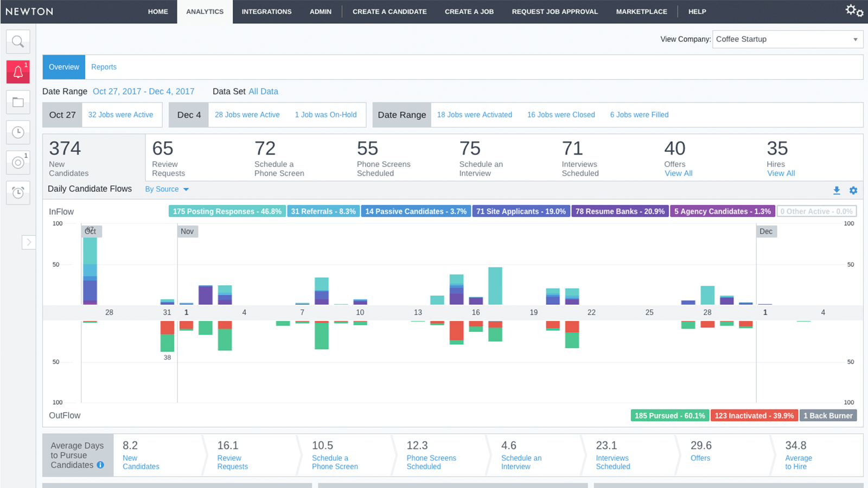
Task: Download the Daily Candidate Flows chart data
Action: [x=837, y=190]
